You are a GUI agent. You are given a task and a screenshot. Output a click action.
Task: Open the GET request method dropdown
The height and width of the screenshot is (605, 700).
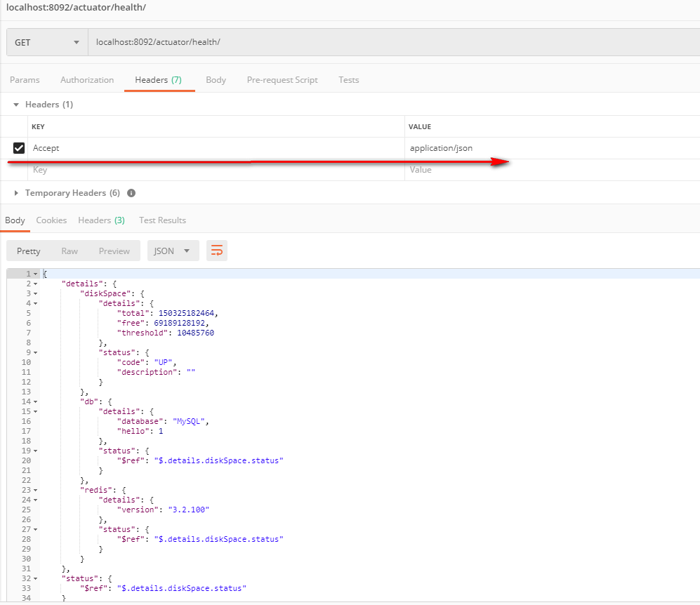pyautogui.click(x=46, y=42)
